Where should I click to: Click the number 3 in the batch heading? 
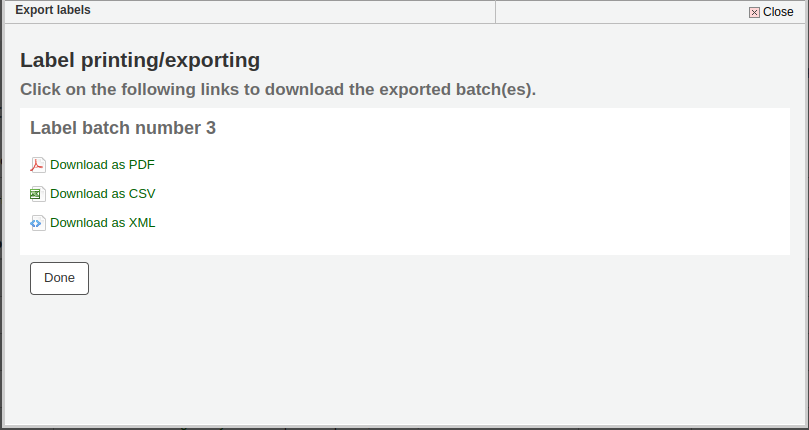pyautogui.click(x=210, y=128)
